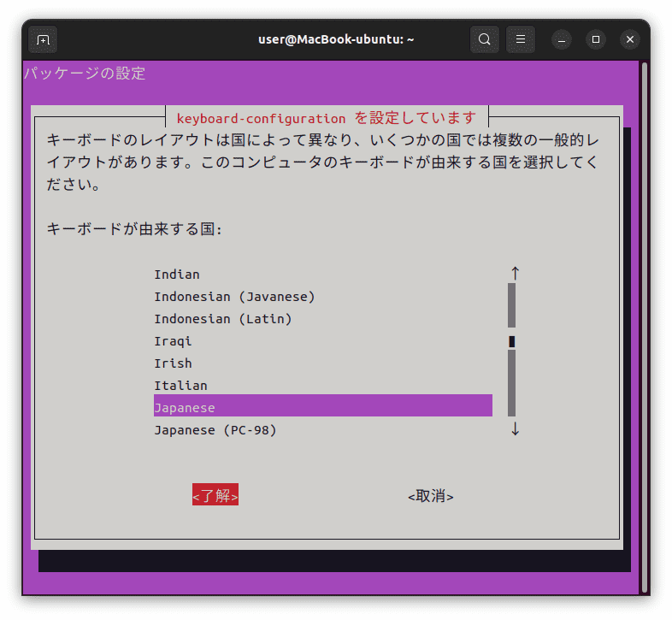Viewport: 672px width, 620px height.
Task: Open a new terminal tab
Action: [x=43, y=39]
